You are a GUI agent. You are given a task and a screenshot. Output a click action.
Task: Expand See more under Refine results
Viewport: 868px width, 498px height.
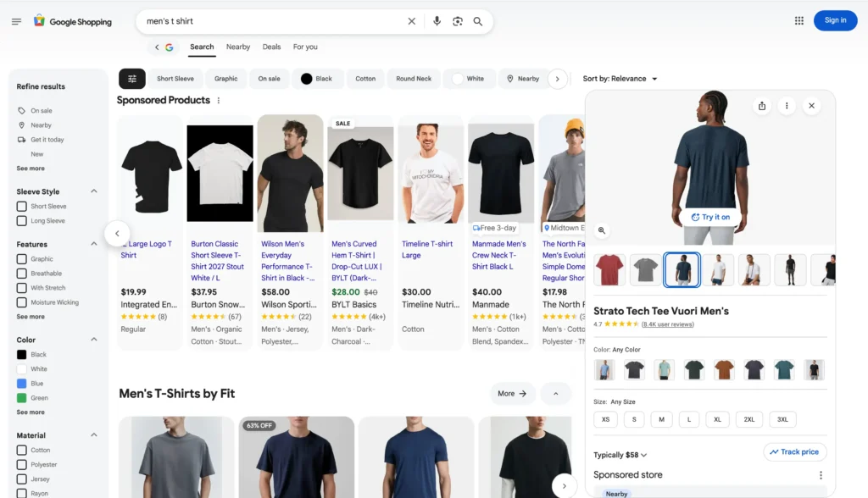pyautogui.click(x=31, y=169)
